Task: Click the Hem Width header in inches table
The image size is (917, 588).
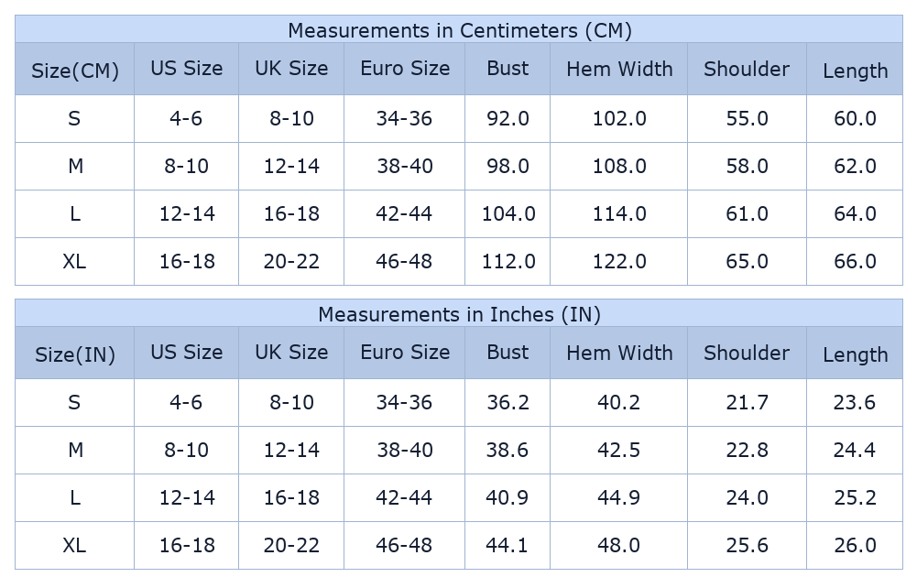Action: pos(619,353)
